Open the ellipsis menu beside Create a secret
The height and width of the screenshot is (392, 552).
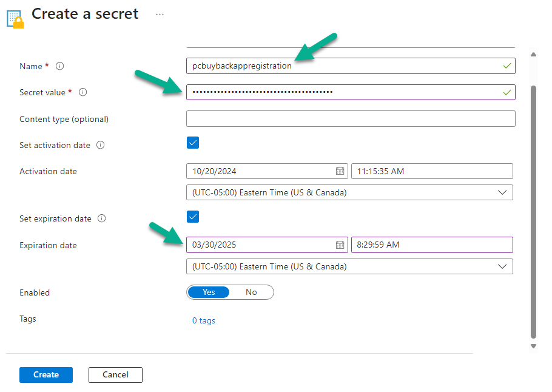pos(160,15)
